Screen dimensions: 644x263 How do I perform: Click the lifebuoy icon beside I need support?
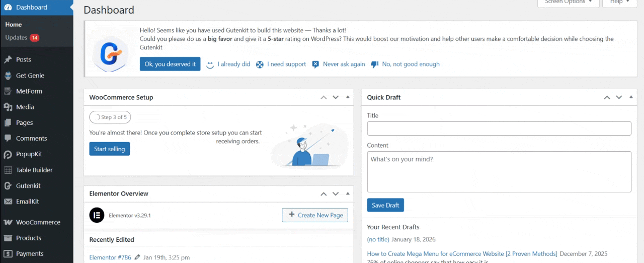260,64
